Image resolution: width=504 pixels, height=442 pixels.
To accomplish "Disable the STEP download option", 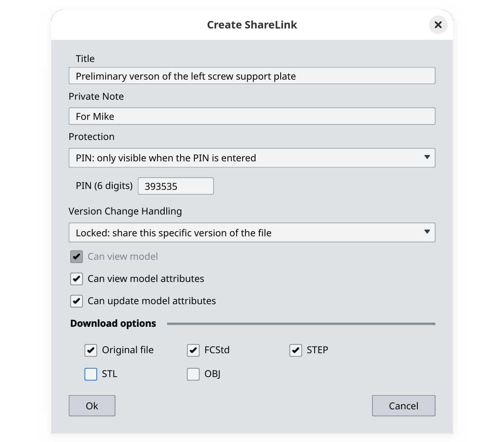I will (x=296, y=350).
